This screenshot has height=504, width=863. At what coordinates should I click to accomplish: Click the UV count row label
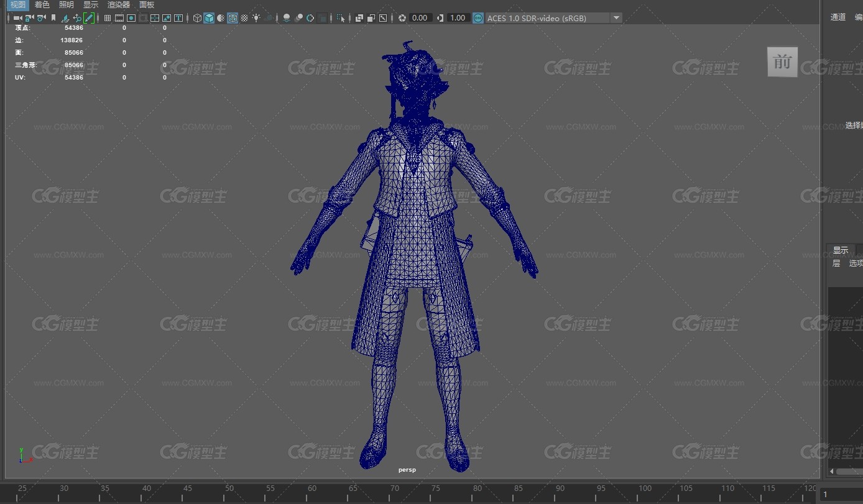[x=20, y=78]
